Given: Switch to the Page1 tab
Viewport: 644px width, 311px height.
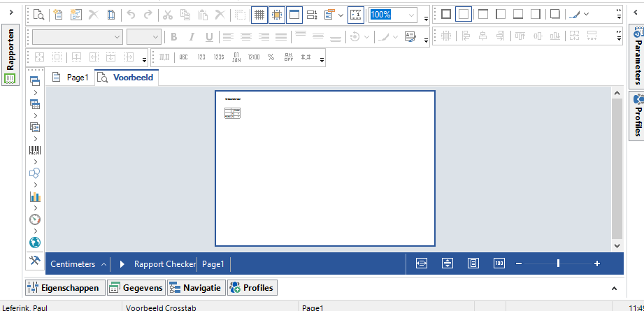Looking at the screenshot, I should tap(71, 78).
